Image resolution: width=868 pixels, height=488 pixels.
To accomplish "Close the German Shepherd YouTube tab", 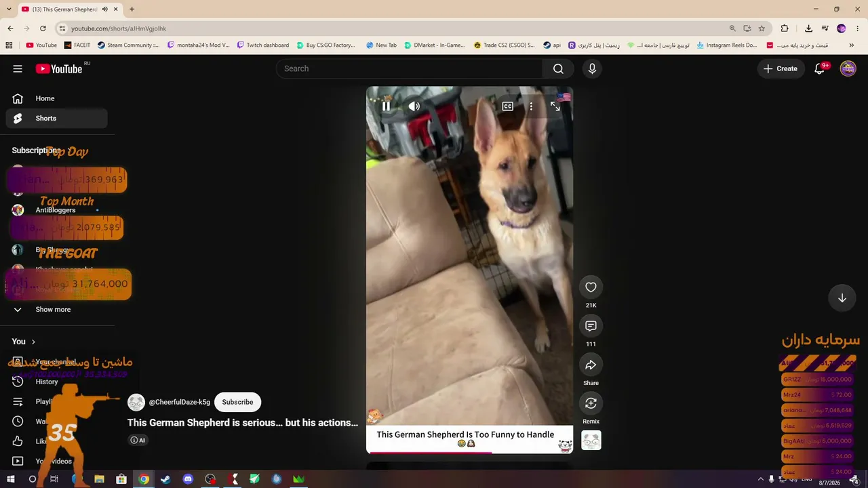I will (116, 9).
